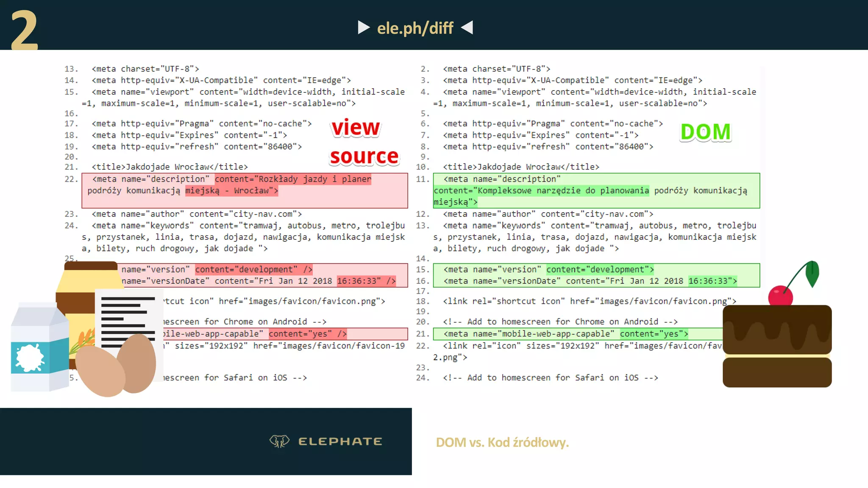Click the red highlighted 16:36:33" /> text
Image resolution: width=868 pixels, height=488 pixels.
pyautogui.click(x=366, y=281)
